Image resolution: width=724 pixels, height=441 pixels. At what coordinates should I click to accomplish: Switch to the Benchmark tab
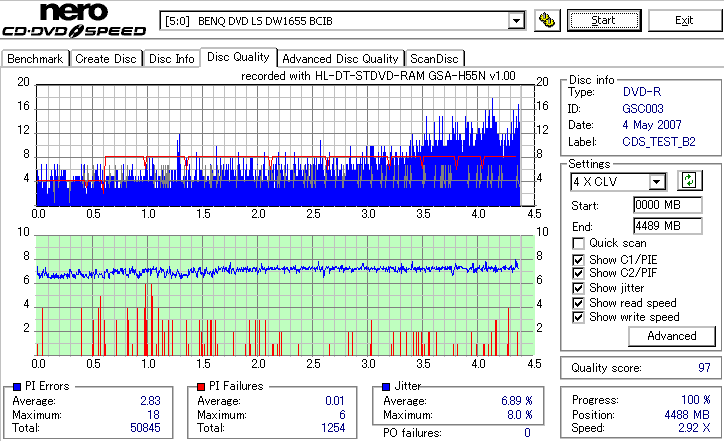pos(36,59)
